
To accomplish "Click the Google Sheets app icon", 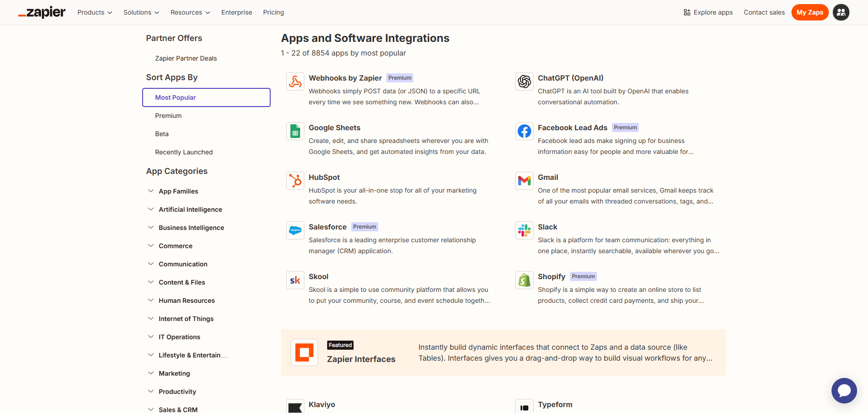I will coord(295,132).
